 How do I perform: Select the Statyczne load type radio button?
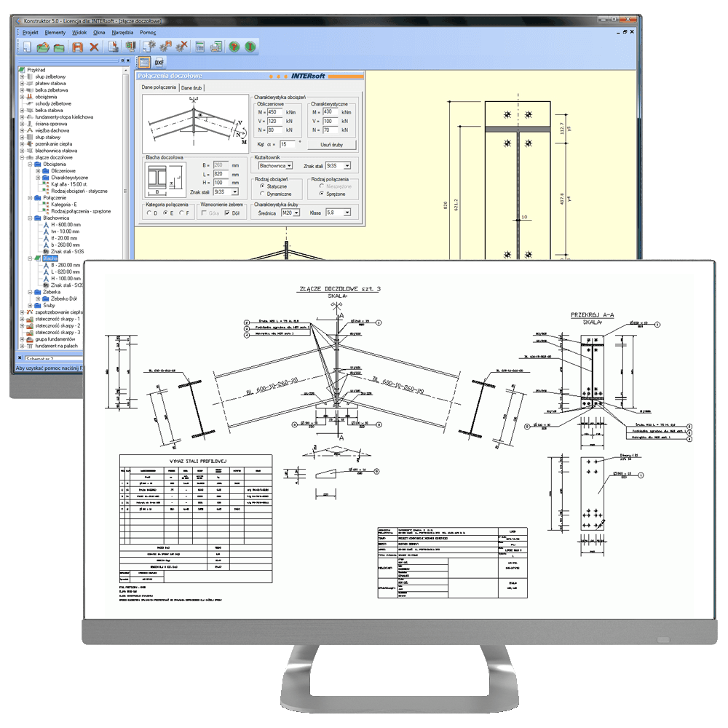[x=262, y=186]
